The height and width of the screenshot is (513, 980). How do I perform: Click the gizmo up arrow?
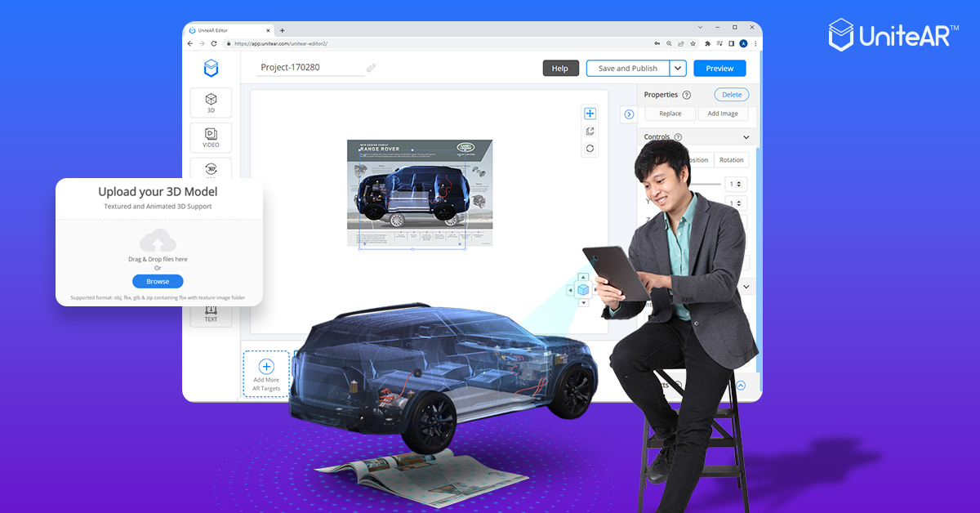point(583,277)
